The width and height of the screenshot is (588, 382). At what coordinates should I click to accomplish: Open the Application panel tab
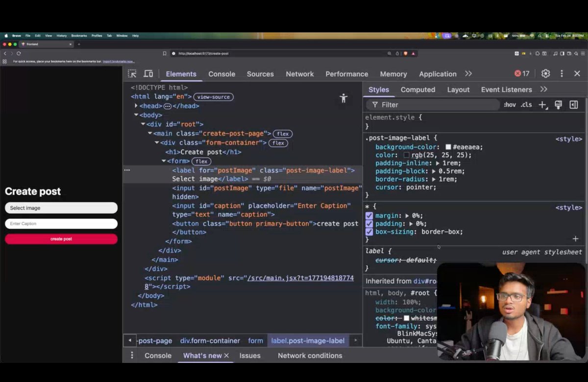coord(438,74)
